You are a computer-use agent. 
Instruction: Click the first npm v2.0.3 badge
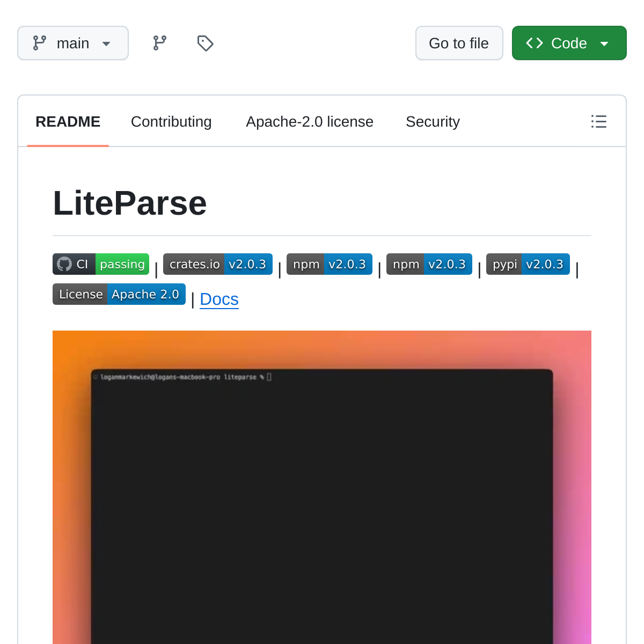coord(330,264)
